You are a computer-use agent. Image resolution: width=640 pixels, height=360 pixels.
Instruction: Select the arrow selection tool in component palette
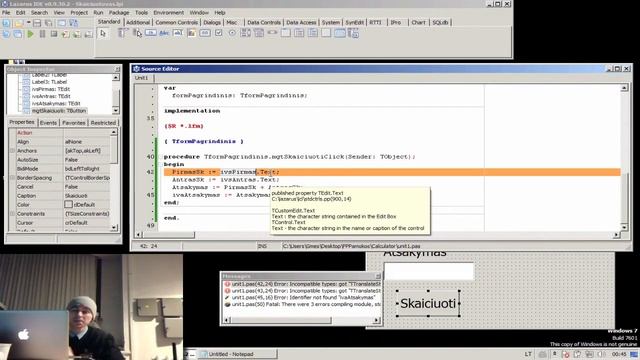click(x=103, y=33)
